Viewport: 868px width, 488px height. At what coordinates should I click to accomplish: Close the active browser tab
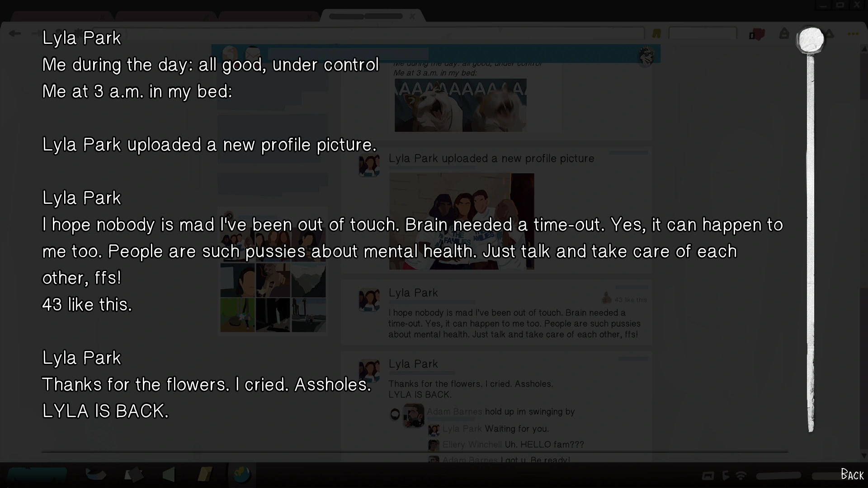[x=412, y=16]
